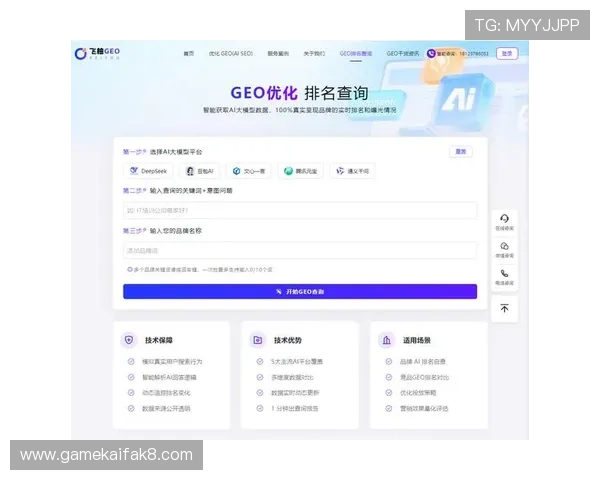
Task: Click the text 竞品GEO排名对比
Action: point(424,377)
